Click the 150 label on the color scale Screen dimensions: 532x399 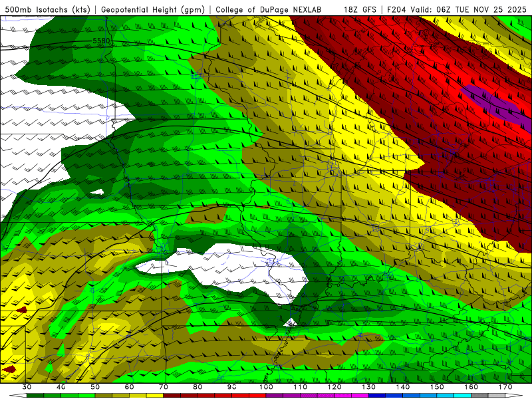437,387
